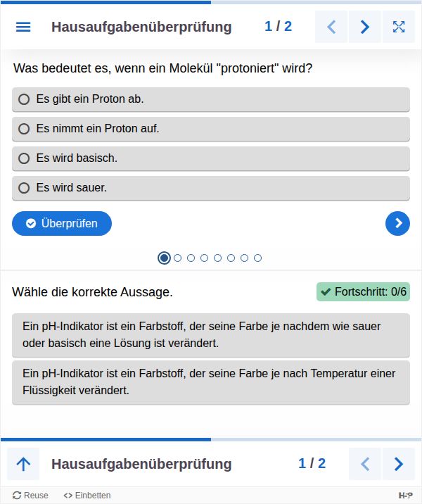
Task: Pick statement about color changing by temperature
Action: (210, 382)
